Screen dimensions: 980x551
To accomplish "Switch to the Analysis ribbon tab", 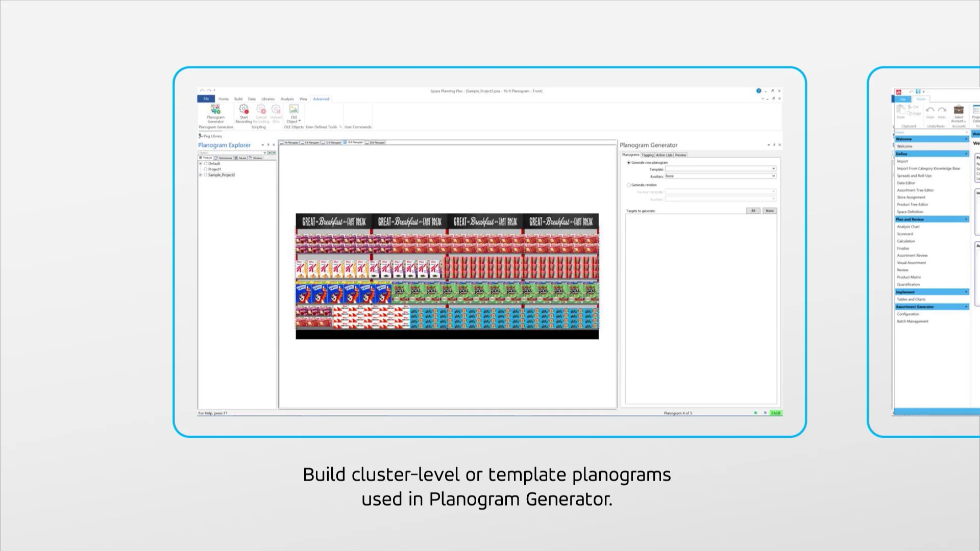I will point(287,99).
